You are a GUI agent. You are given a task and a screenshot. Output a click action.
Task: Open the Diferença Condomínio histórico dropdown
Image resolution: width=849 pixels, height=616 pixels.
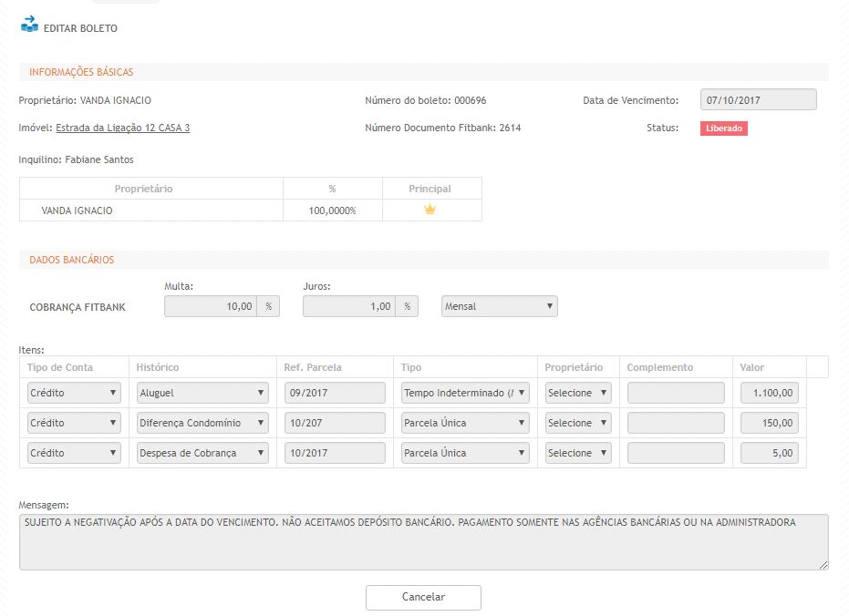coord(202,423)
